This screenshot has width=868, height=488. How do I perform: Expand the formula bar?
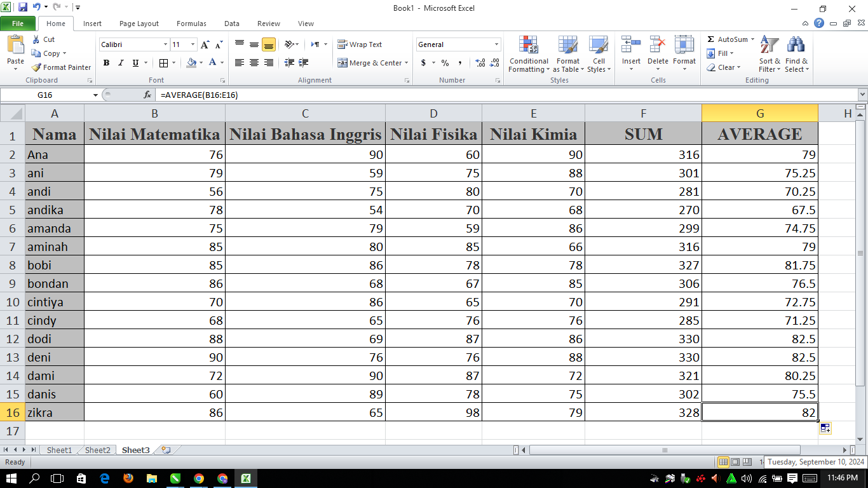862,94
